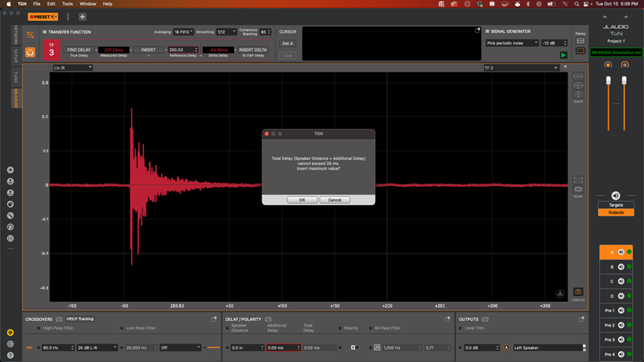Open the File menu
This screenshot has width=644, height=362.
coord(36,4)
